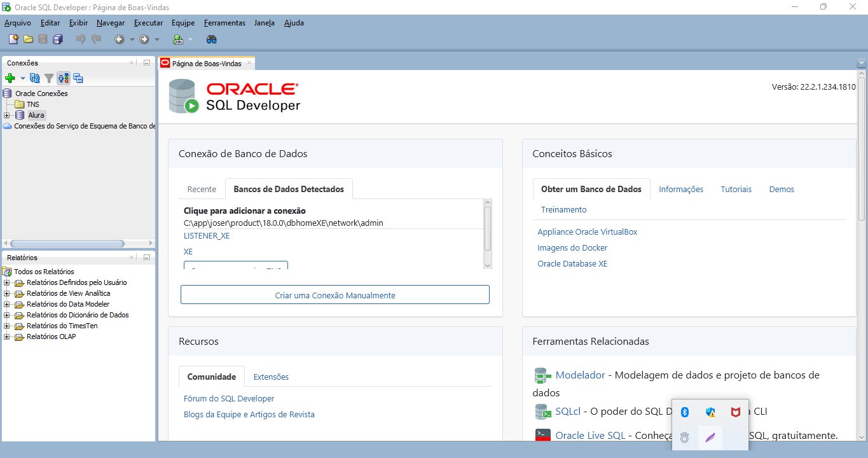Click the Redo arrow icon
The width and height of the screenshot is (868, 458).
[x=96, y=39]
